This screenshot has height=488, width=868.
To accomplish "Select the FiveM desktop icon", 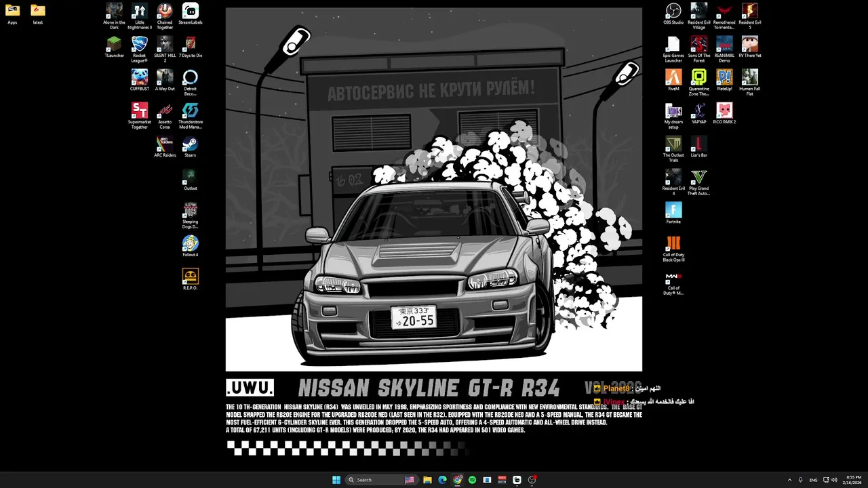I will tap(673, 81).
